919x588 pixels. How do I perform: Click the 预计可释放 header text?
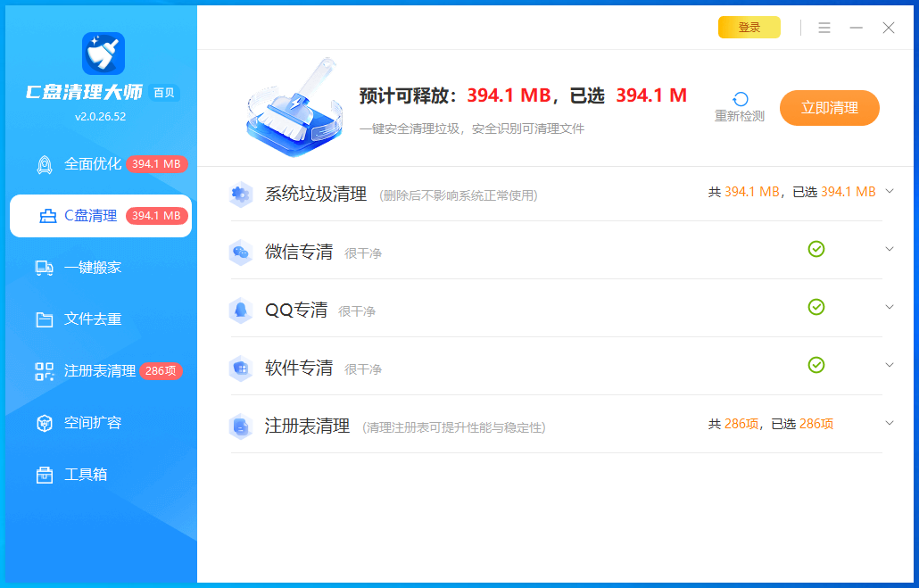click(x=408, y=95)
